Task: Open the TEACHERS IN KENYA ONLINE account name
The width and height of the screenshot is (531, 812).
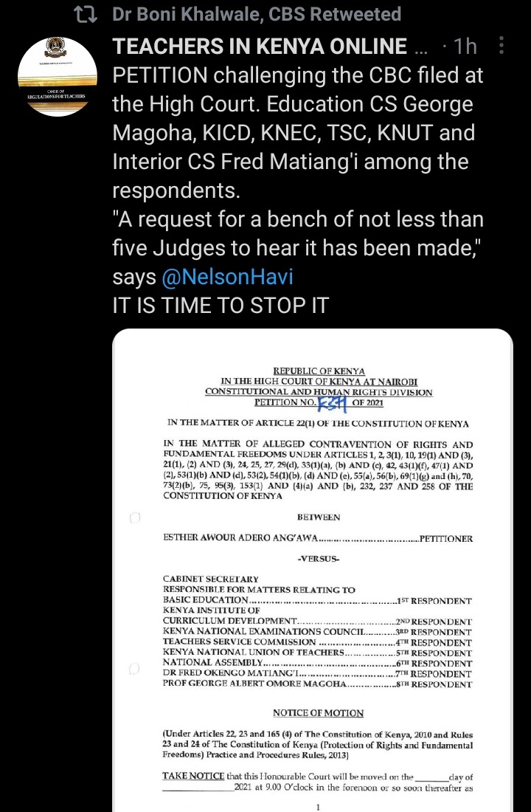Action: [260, 46]
